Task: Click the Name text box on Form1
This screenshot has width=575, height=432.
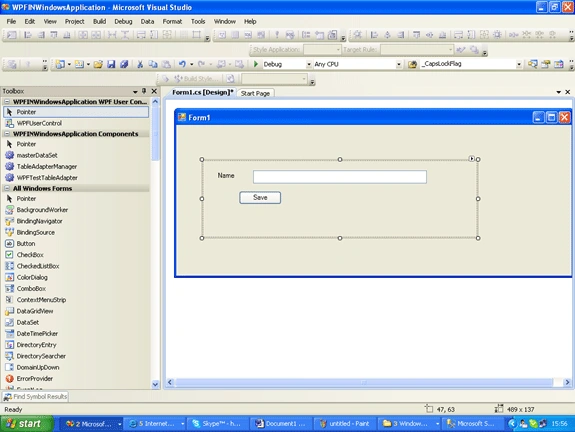Action: pos(340,177)
